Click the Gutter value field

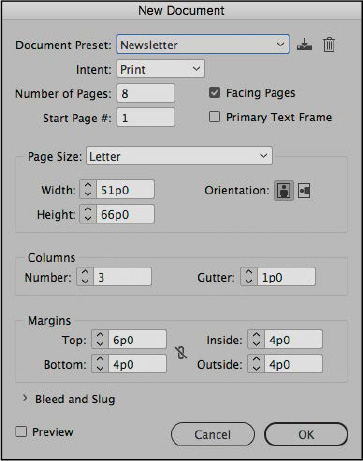tap(286, 277)
